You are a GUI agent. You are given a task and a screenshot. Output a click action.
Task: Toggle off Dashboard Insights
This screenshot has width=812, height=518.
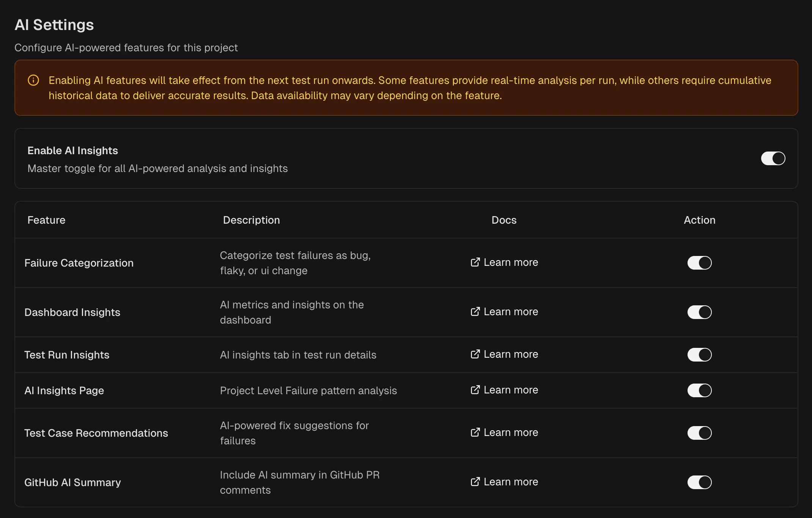tap(699, 312)
